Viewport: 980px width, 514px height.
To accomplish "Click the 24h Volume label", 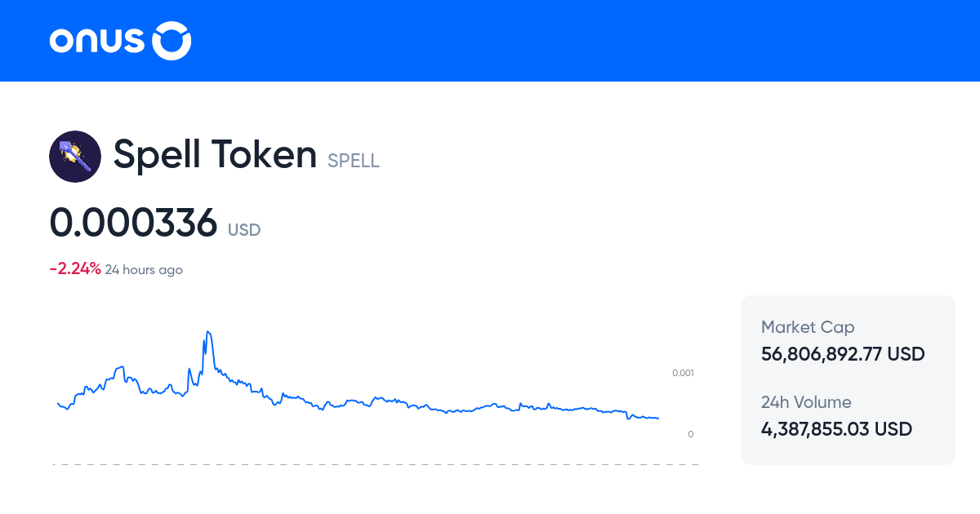I will tap(806, 402).
